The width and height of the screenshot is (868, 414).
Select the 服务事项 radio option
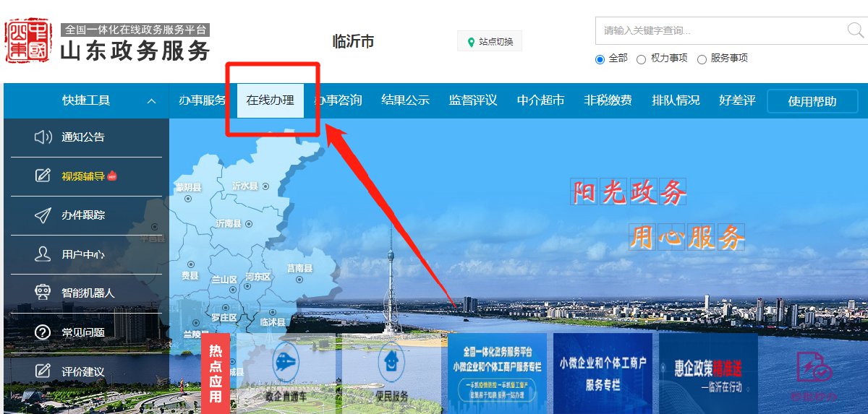pyautogui.click(x=702, y=60)
